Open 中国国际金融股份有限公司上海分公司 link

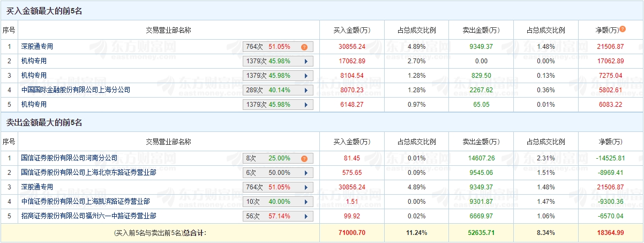(76, 90)
